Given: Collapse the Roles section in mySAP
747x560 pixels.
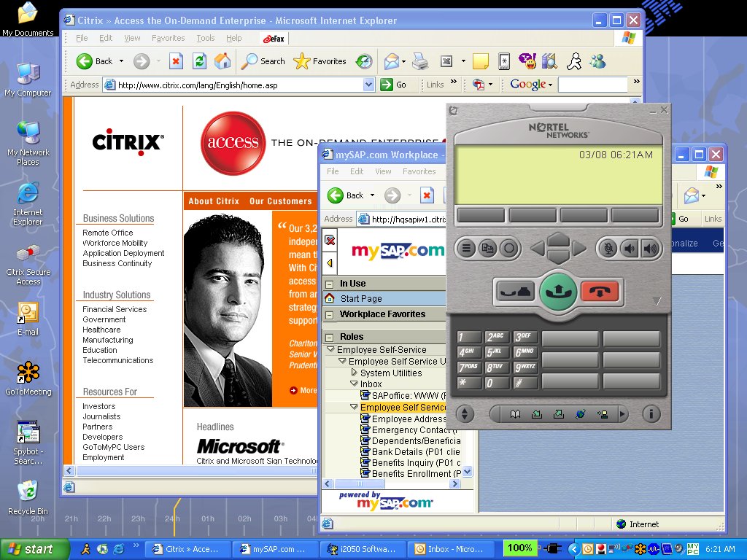Looking at the screenshot, I should coord(329,337).
